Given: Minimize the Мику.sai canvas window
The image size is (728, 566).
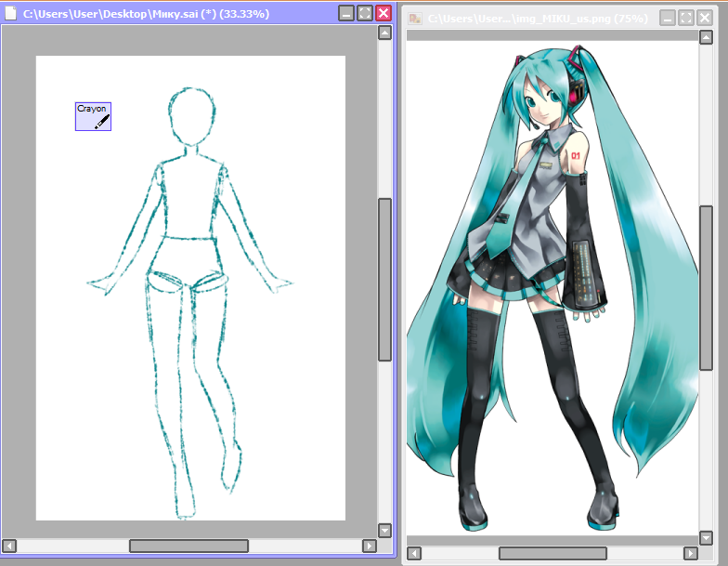Looking at the screenshot, I should [346, 13].
